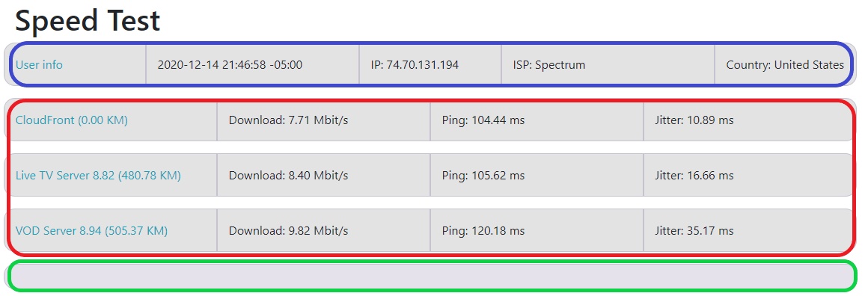Select VOD Ping 120.18 ms cell
The height and width of the screenshot is (296, 868).
point(537,231)
